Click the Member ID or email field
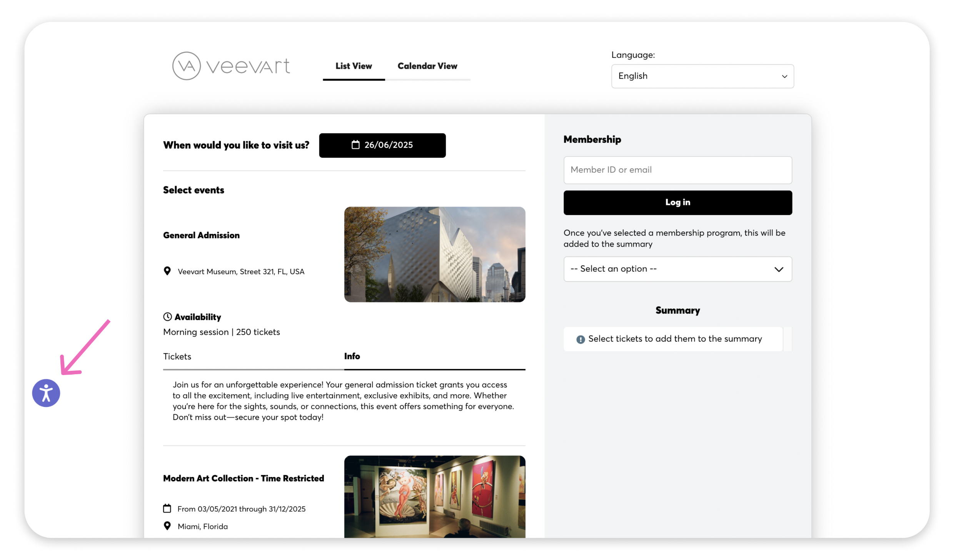 [677, 170]
